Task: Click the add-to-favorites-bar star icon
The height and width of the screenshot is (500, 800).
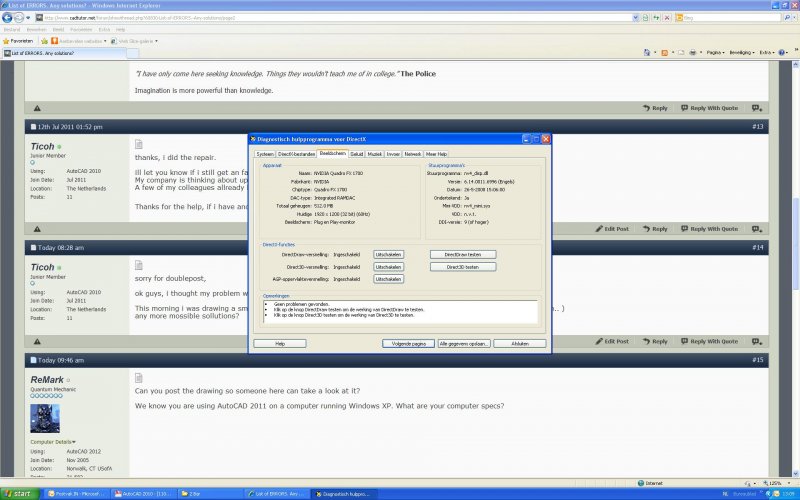Action: [44, 41]
